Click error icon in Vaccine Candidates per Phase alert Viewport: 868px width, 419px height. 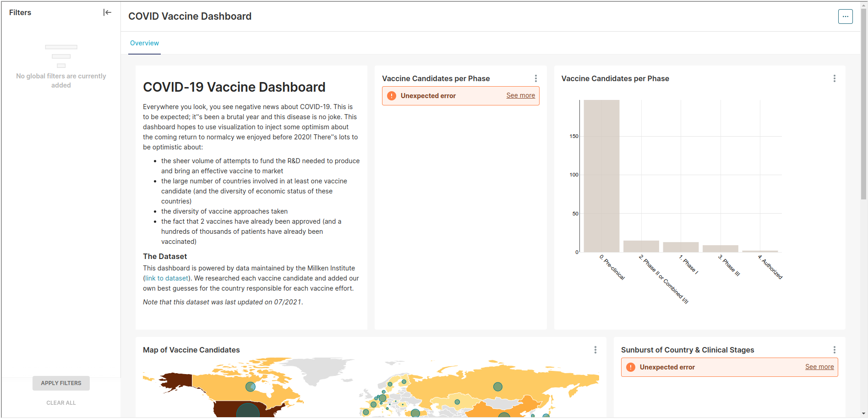tap(392, 96)
